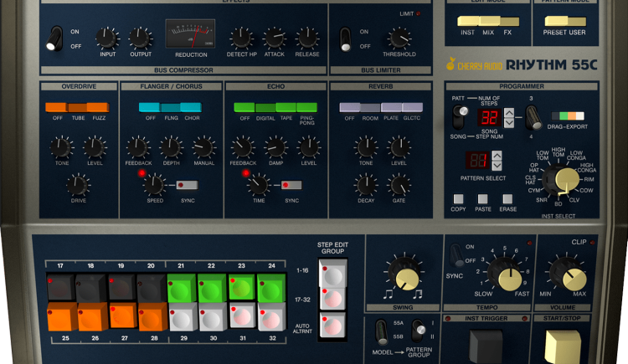Select MIX edit mode
This screenshot has height=364, width=628.
489,21
